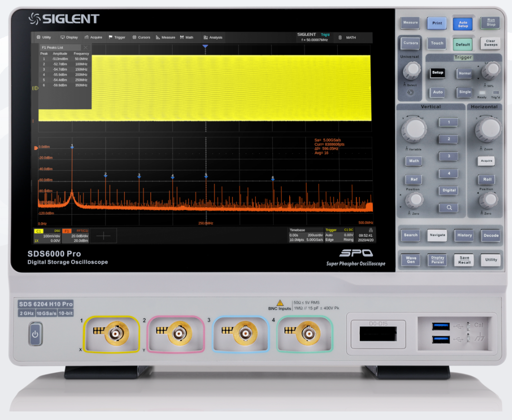This screenshot has width=512, height=420.
Task: Click the blue trigger position marker above waveform
Action: coord(205,47)
